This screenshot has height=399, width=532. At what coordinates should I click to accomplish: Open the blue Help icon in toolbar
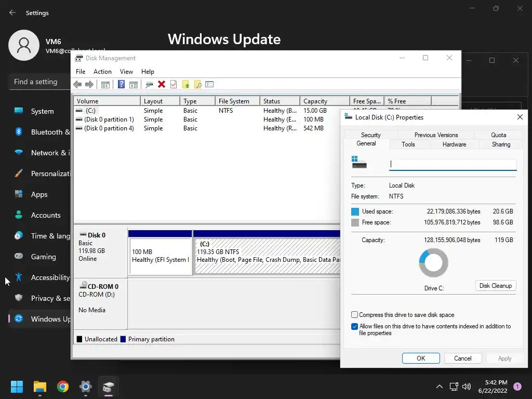(121, 84)
